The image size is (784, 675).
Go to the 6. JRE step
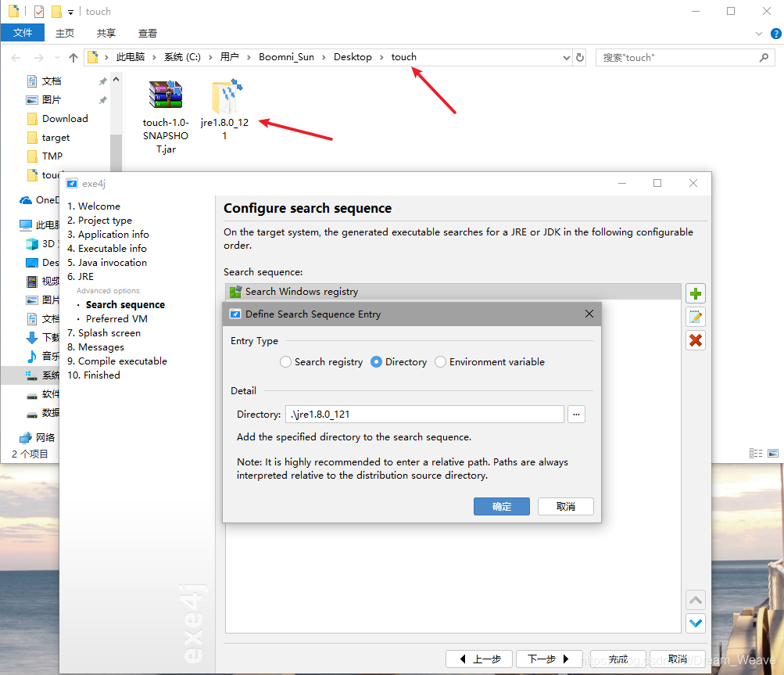pos(81,276)
